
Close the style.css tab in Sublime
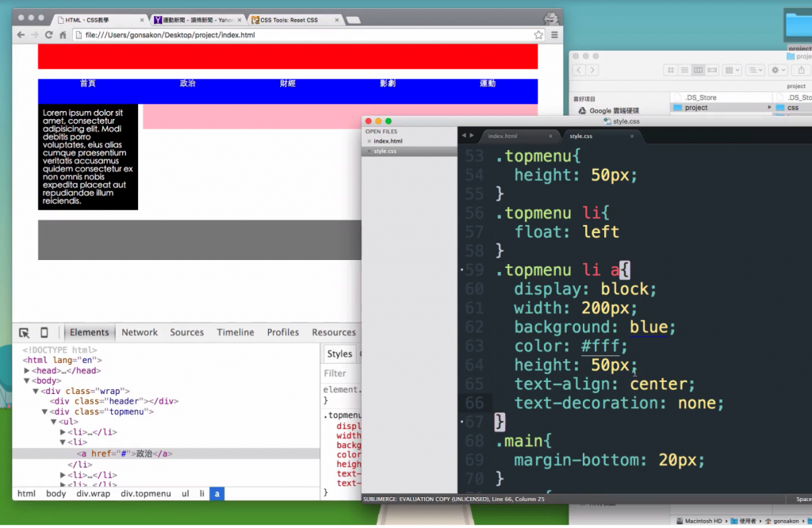click(x=632, y=136)
